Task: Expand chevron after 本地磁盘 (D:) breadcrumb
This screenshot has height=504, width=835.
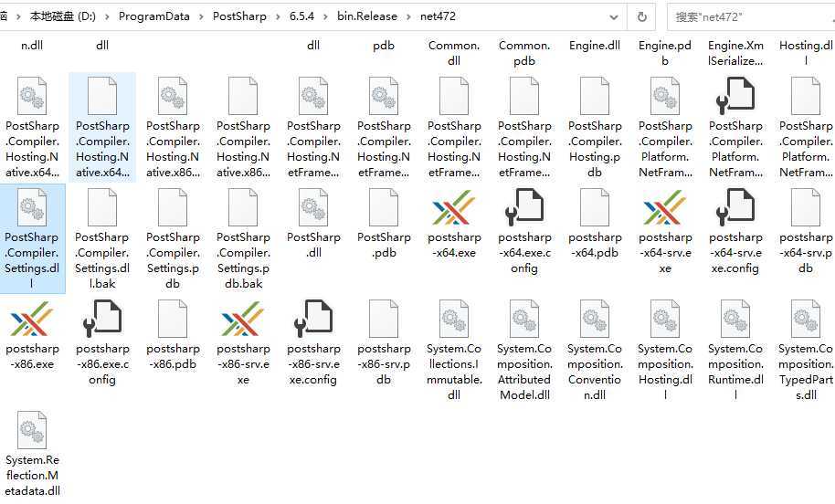Action: point(107,16)
